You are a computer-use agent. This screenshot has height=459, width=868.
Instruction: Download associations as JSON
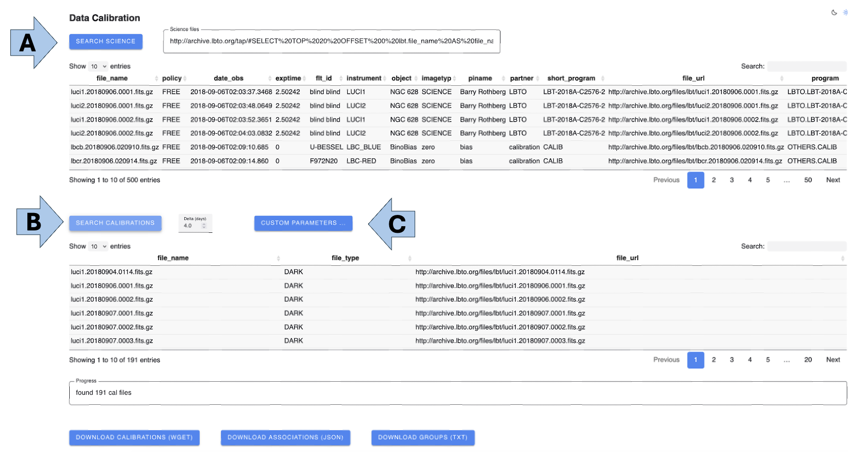[x=285, y=437]
